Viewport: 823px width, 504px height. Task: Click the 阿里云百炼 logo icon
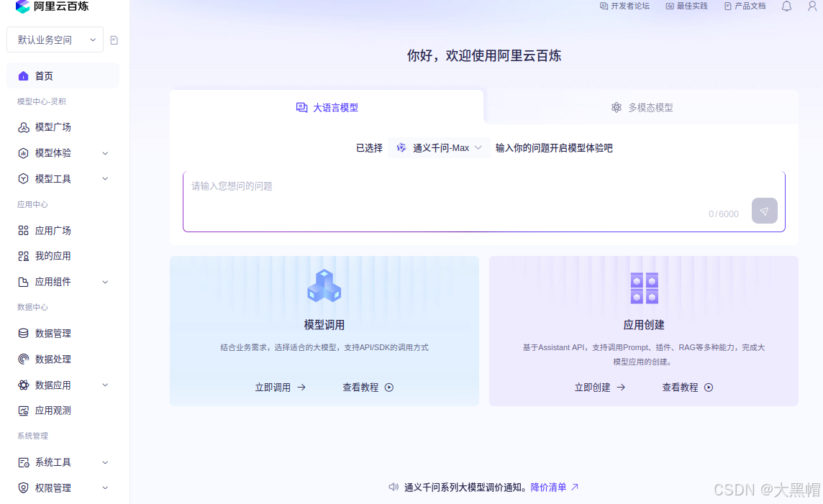coord(22,6)
